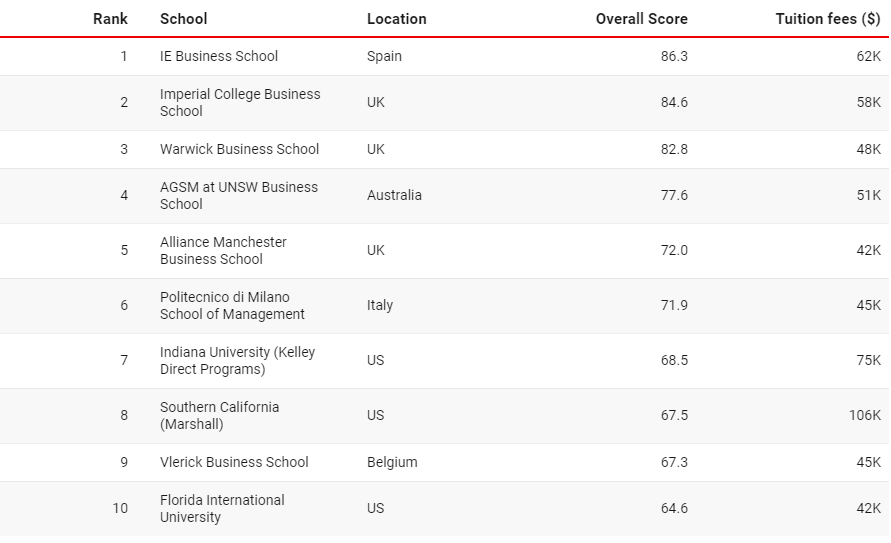891x543 pixels.
Task: Select the Location column header
Action: pyautogui.click(x=397, y=19)
